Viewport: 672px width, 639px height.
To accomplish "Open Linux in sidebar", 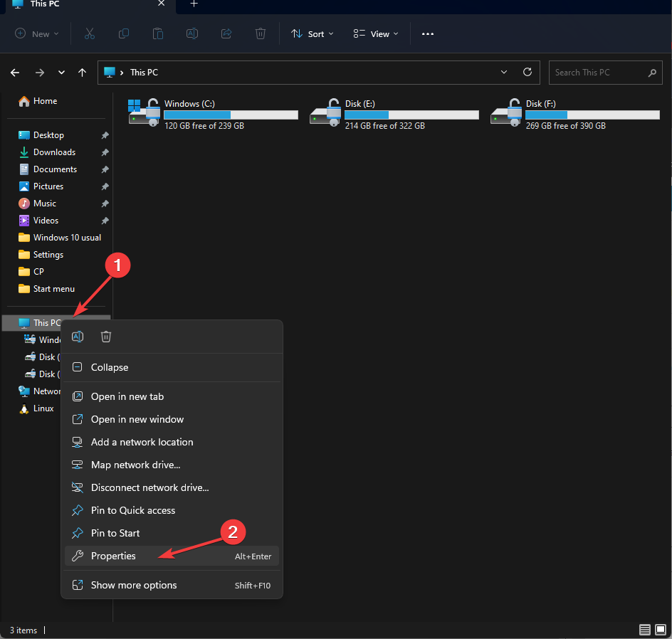I will point(38,408).
